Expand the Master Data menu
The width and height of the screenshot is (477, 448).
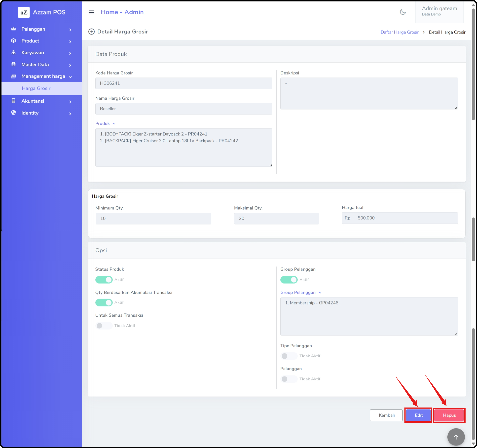coord(35,65)
